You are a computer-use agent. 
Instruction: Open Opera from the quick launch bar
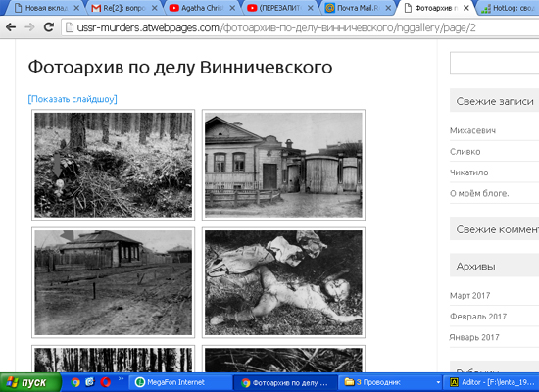[106, 382]
